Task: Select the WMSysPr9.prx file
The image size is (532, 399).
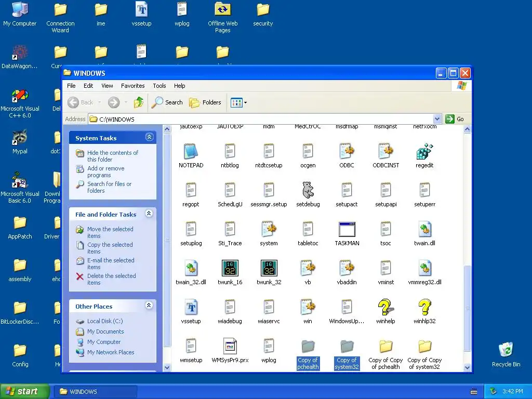Action: click(230, 346)
